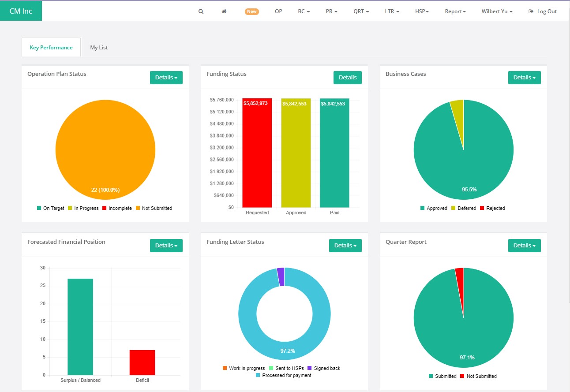Click the teal Paid funding bar

(335, 153)
